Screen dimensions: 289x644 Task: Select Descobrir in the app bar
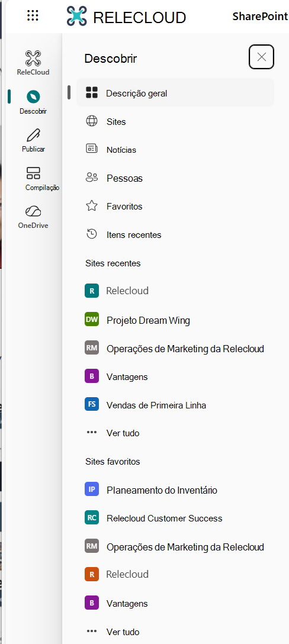[x=33, y=102]
